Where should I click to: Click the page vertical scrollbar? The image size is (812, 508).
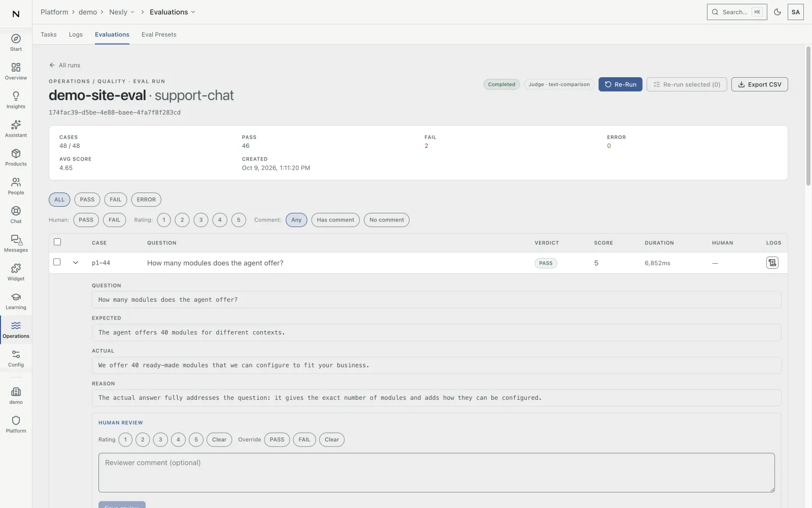tap(808, 117)
